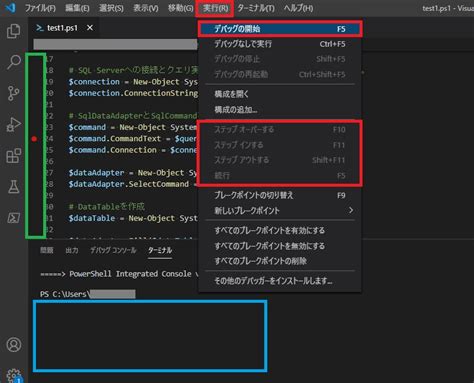Choose 構成を開く menu entry
The height and width of the screenshot is (383, 474).
(x=280, y=94)
